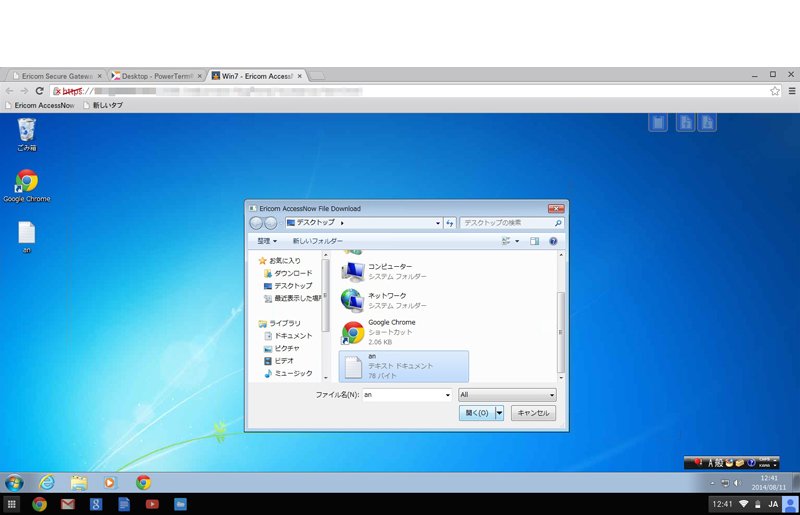Viewport: 800px width, 515px height.
Task: Select the Win7 - Ericom AccessNow tab
Action: tap(257, 76)
